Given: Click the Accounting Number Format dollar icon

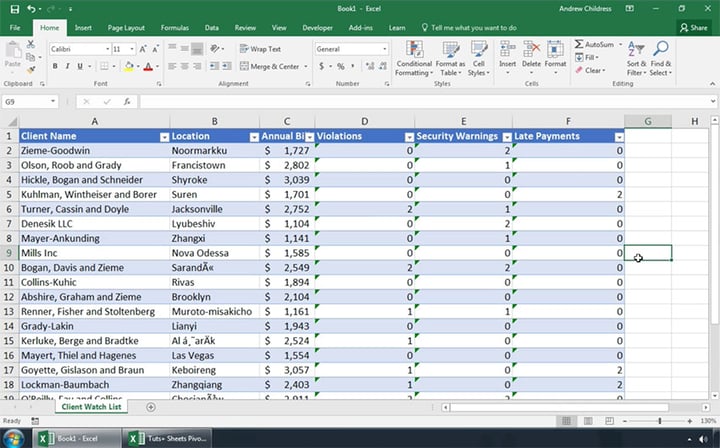Looking at the screenshot, I should point(321,67).
